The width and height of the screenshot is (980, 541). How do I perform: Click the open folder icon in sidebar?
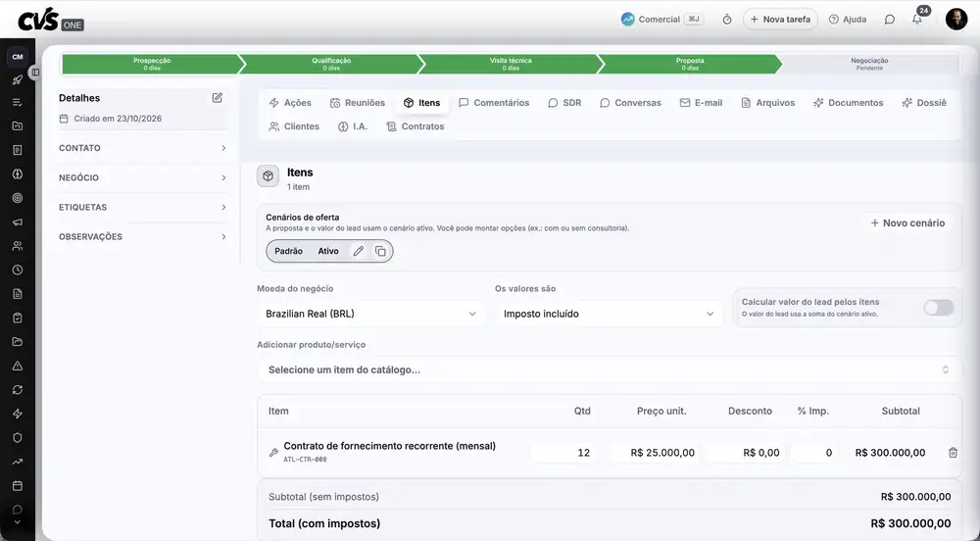[18, 342]
